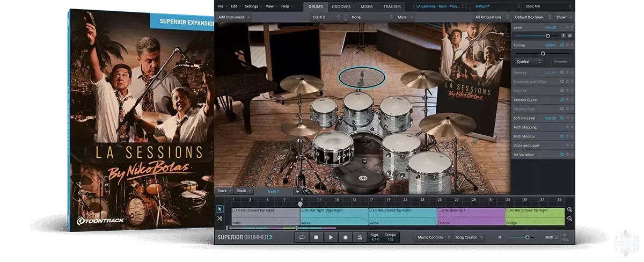The image size is (644, 262).
Task: Toggle the Velocity Curve power button
Action: (562, 100)
